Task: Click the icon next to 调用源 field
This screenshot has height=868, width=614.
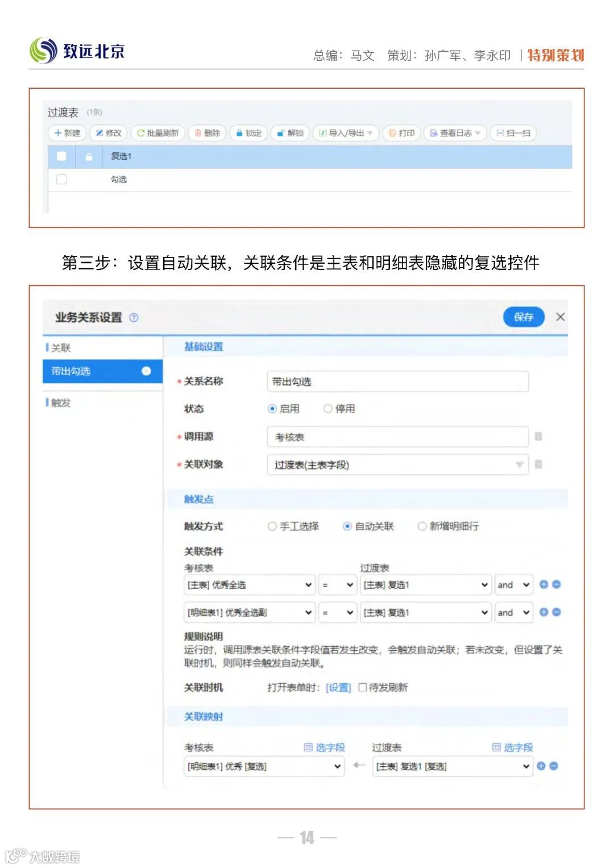Action: point(538,437)
